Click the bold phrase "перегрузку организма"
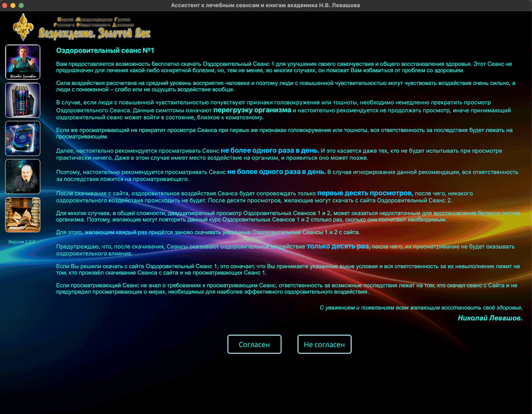Screen dimensions: 532x414 click(x=252, y=111)
